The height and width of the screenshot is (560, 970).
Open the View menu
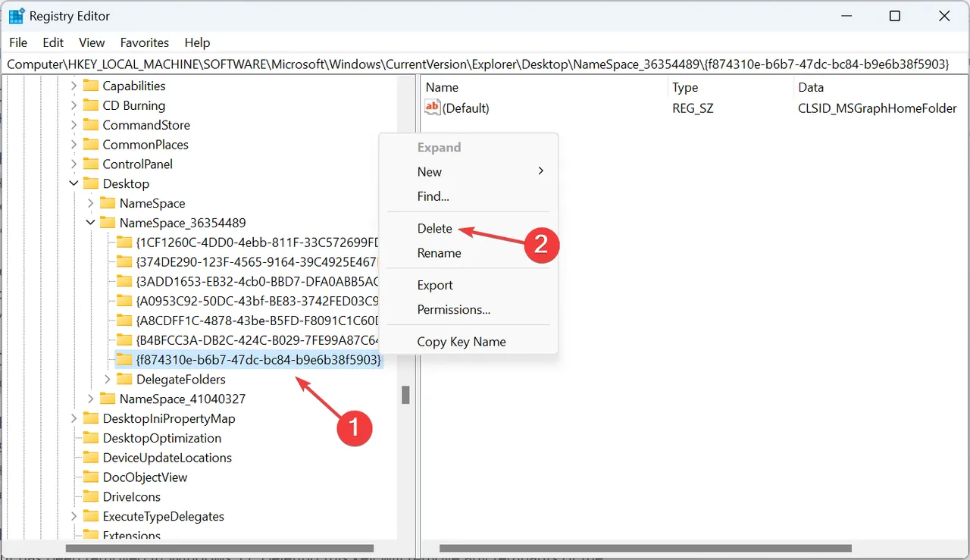(92, 42)
